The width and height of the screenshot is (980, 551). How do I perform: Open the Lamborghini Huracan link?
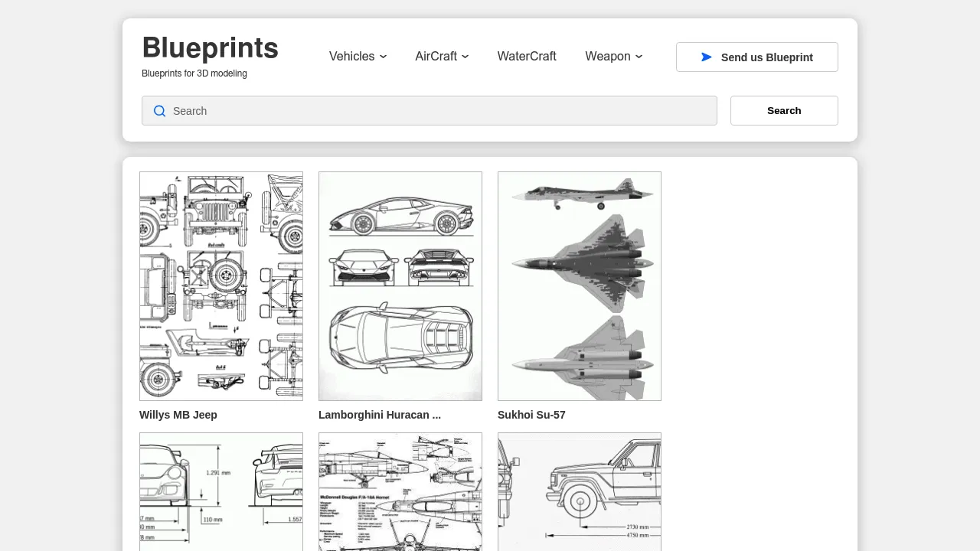379,415
